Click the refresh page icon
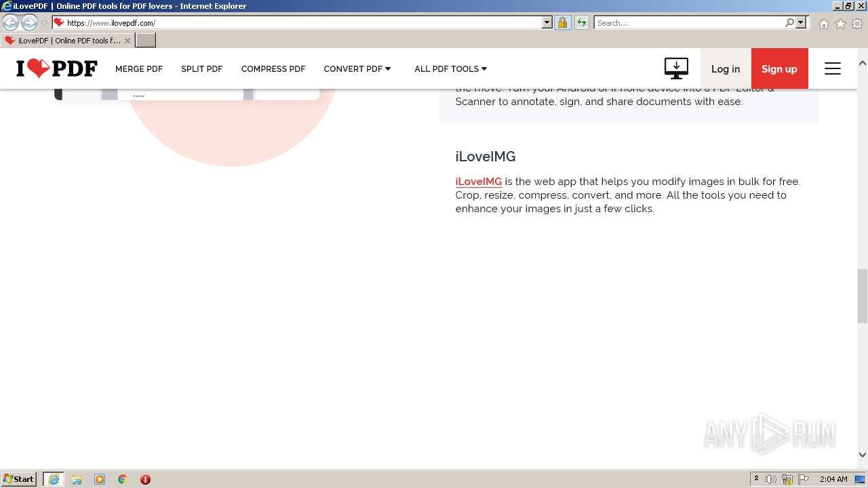Screen dimensions: 868x488 (x=582, y=22)
